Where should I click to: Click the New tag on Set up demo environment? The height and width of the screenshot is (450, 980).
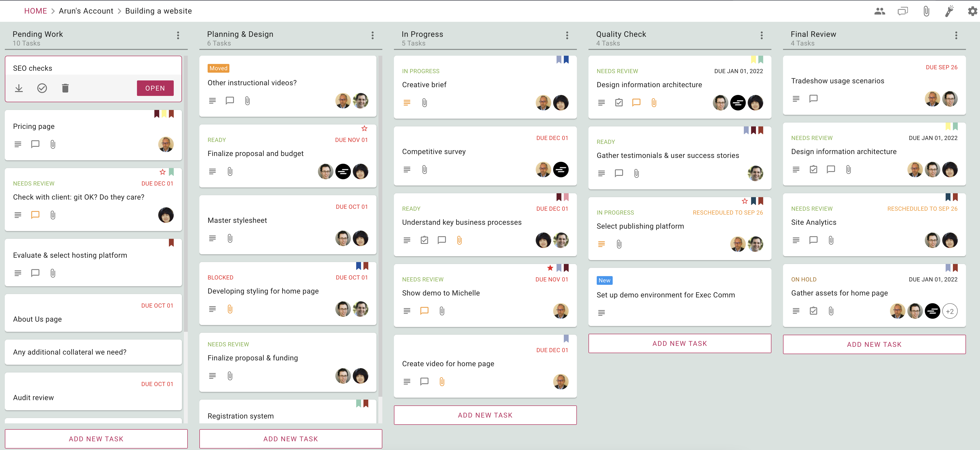pyautogui.click(x=604, y=280)
